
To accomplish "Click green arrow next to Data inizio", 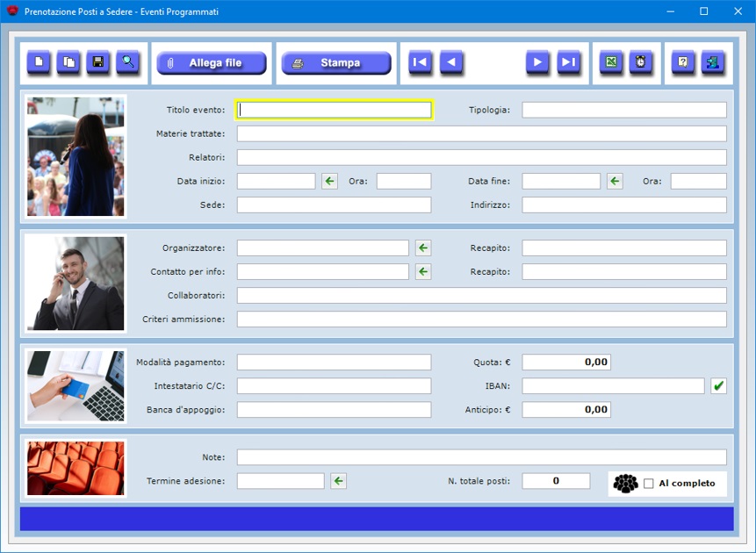I will click(x=330, y=182).
